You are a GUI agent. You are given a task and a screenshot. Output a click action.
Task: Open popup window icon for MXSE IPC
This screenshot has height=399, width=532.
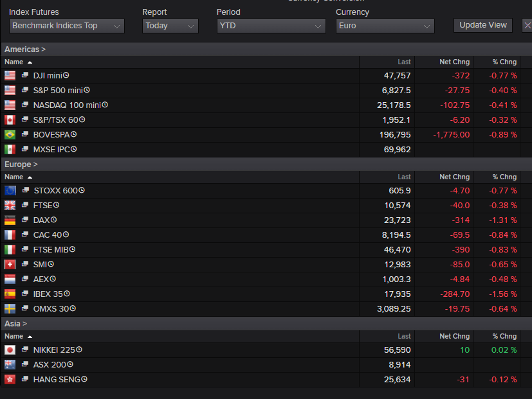pyautogui.click(x=25, y=149)
